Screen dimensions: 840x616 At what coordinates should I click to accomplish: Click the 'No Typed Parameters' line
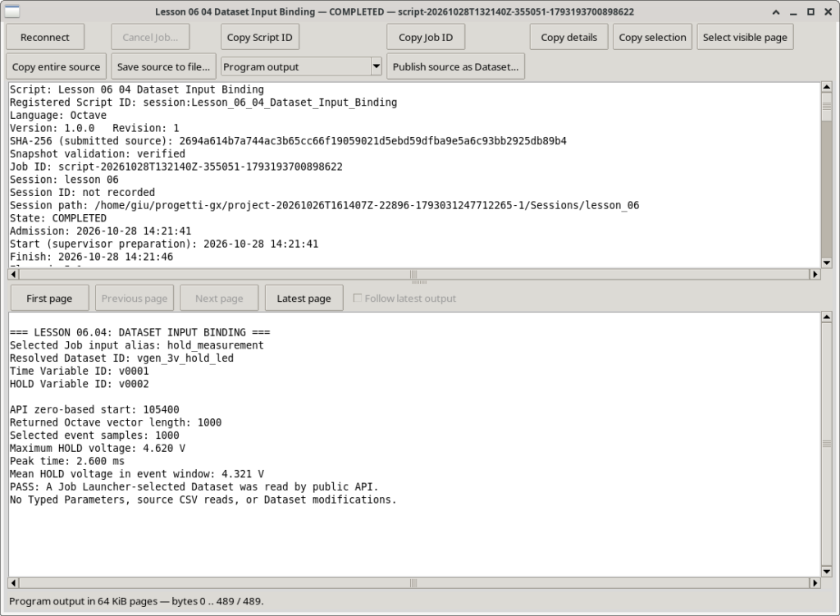pos(203,500)
